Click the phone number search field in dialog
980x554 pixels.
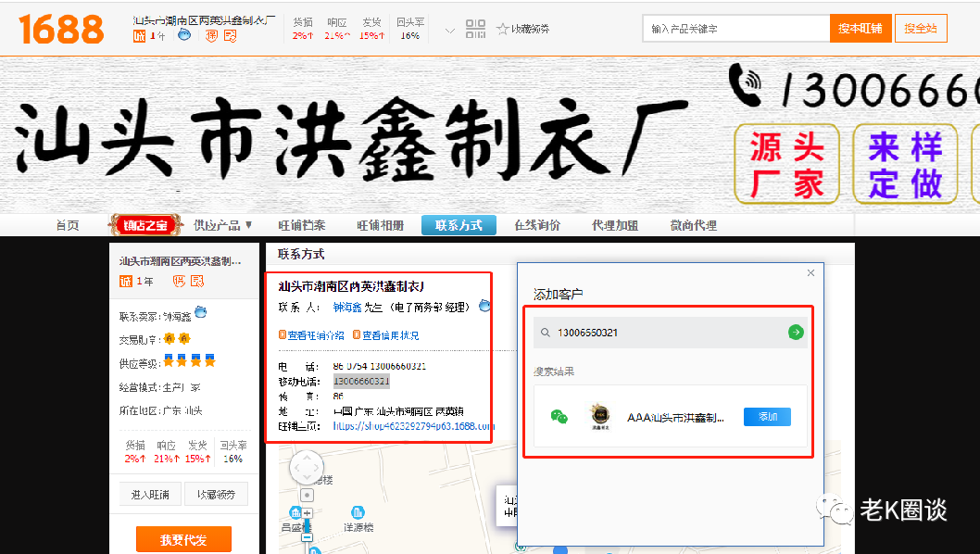[670, 333]
